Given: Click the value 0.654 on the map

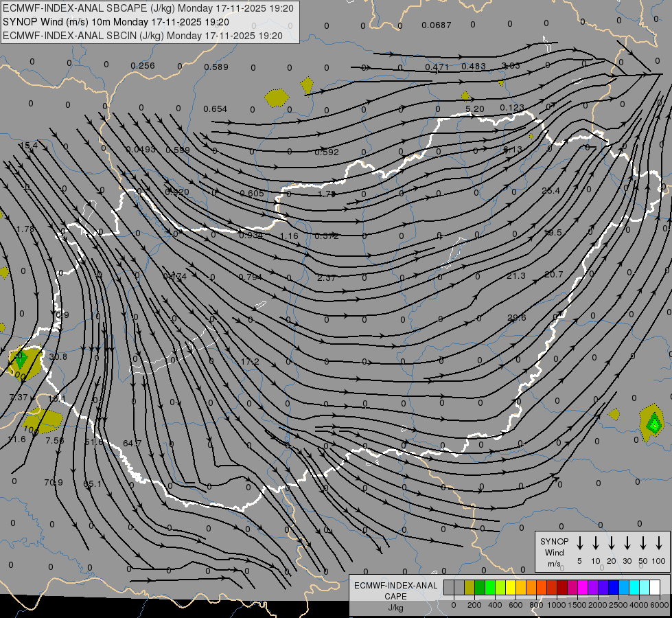Looking at the screenshot, I should [x=215, y=109].
